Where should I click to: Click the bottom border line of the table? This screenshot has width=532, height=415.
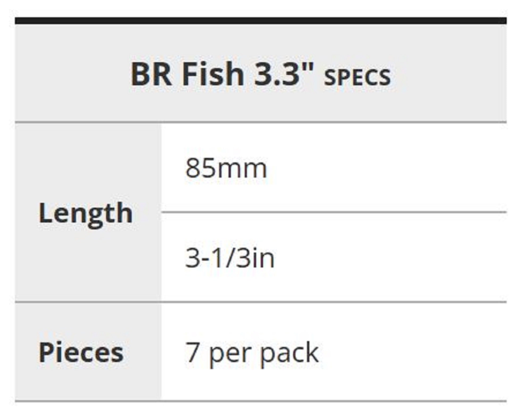[260, 401]
